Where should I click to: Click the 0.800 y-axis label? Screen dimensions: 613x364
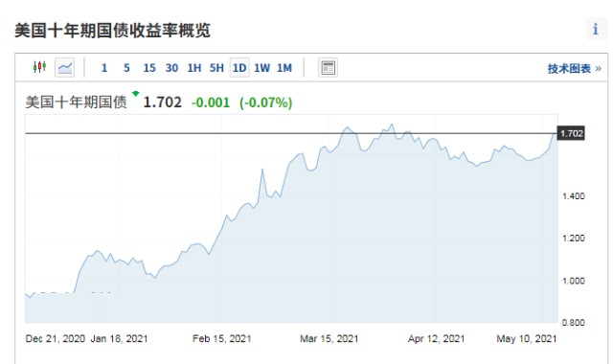click(x=574, y=323)
